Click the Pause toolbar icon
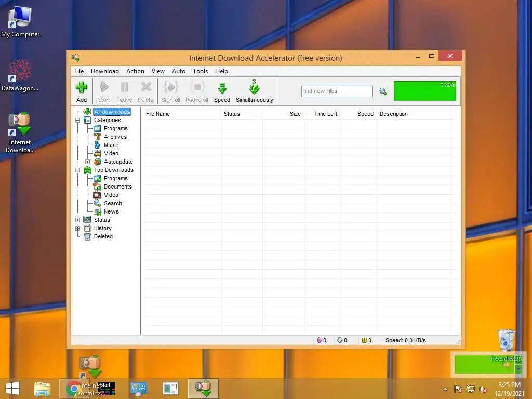 coord(124,87)
